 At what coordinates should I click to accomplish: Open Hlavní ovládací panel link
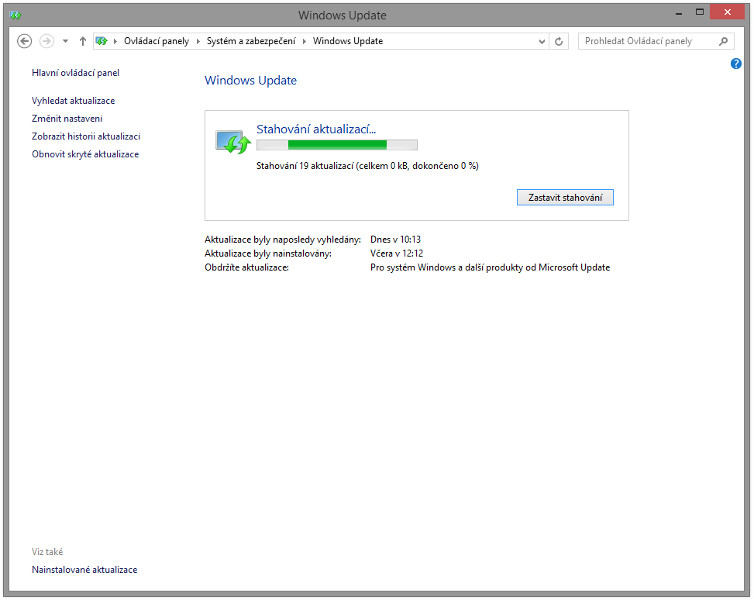click(x=75, y=73)
